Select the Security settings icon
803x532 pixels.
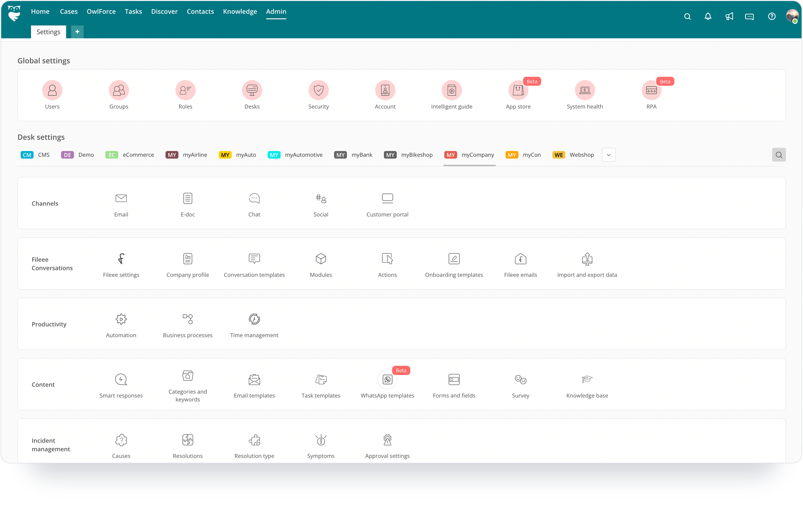(x=318, y=90)
